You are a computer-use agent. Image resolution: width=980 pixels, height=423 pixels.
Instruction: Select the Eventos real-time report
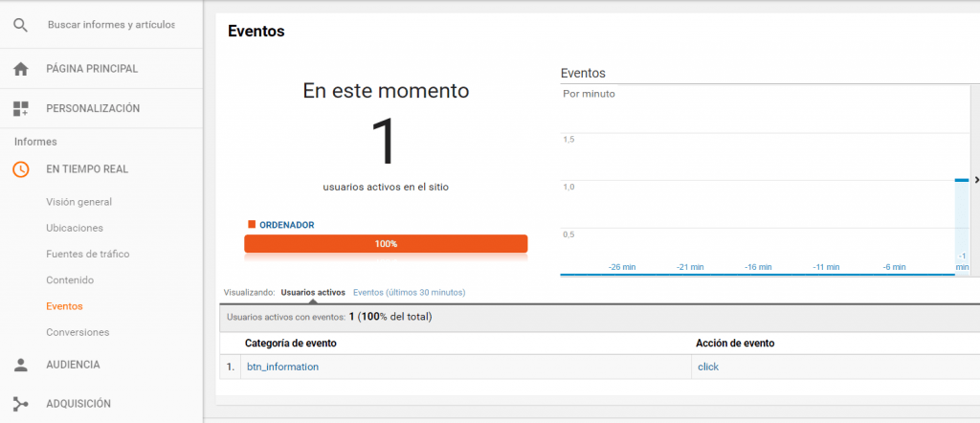point(64,306)
